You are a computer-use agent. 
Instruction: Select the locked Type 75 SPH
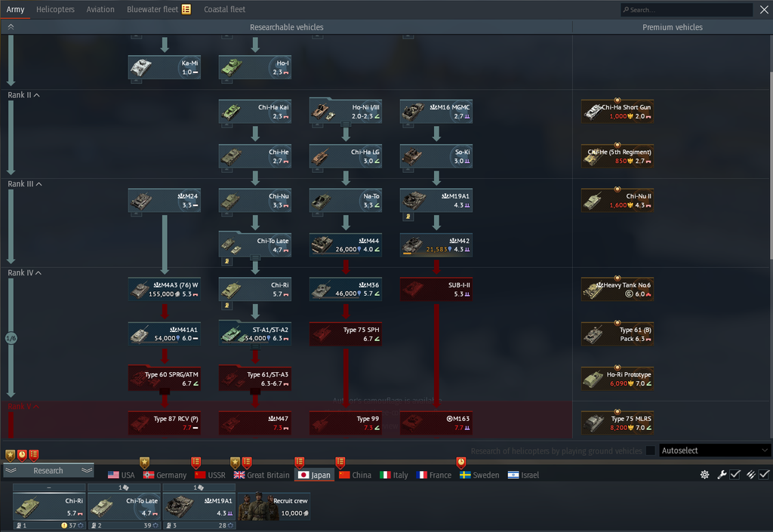(346, 334)
